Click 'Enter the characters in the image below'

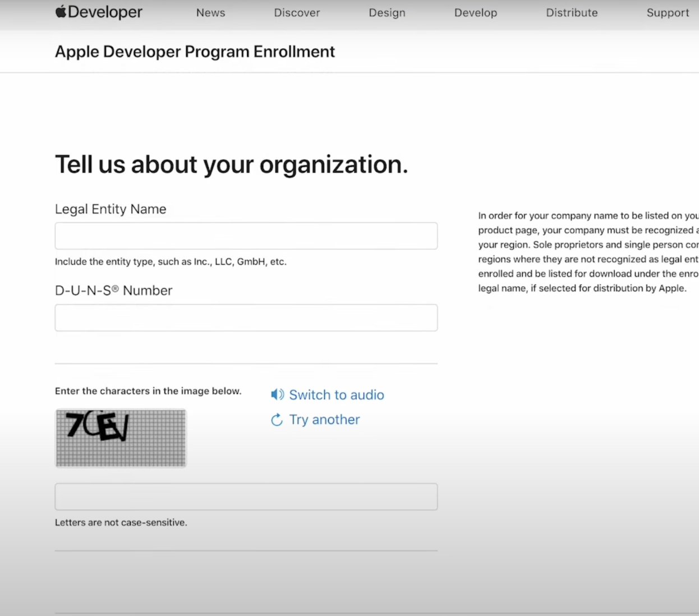[x=148, y=391]
